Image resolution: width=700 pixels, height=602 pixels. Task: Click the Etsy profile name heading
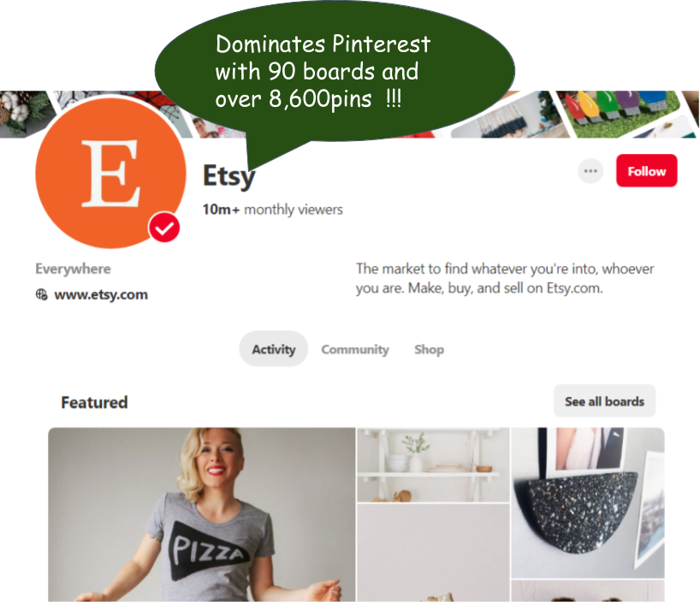(229, 176)
